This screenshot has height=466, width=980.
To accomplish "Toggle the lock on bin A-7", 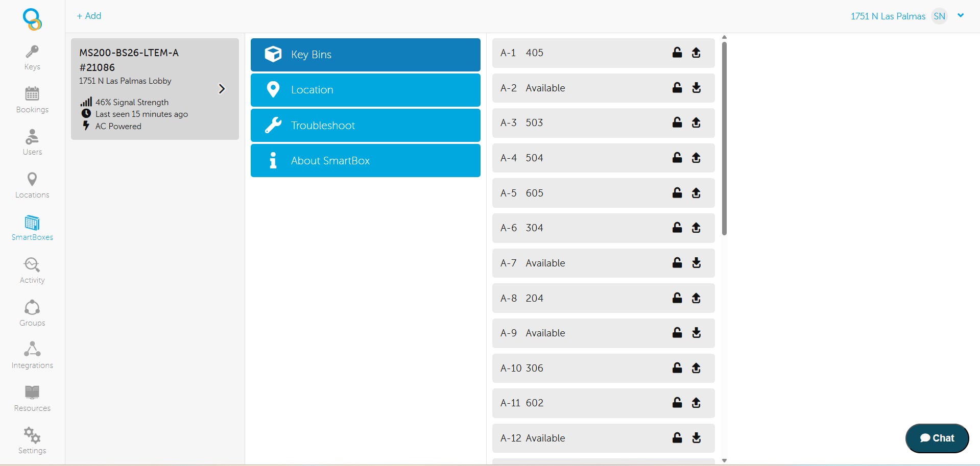I will pos(677,263).
